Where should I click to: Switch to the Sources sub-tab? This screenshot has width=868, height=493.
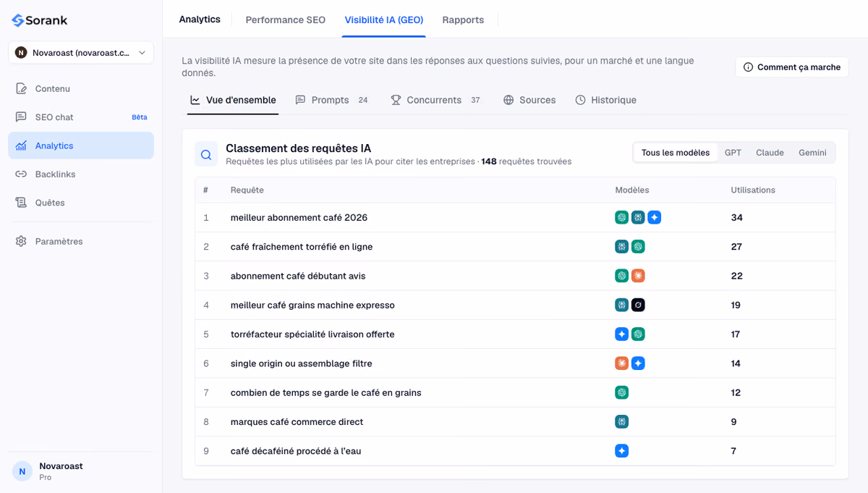529,100
